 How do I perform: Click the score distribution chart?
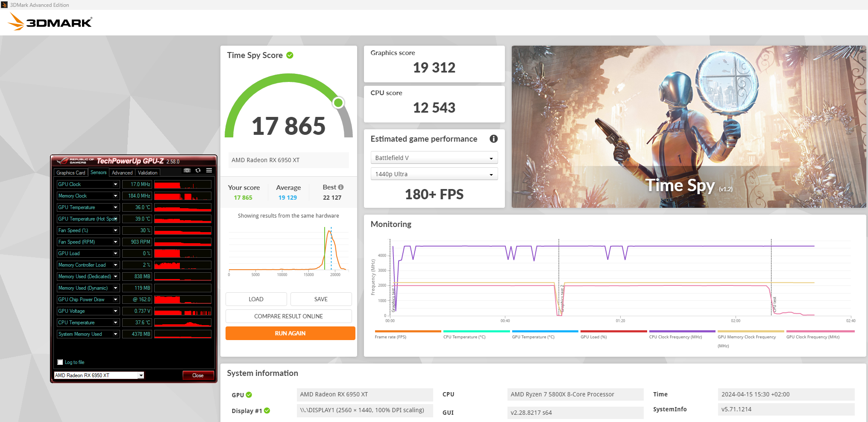tap(288, 251)
